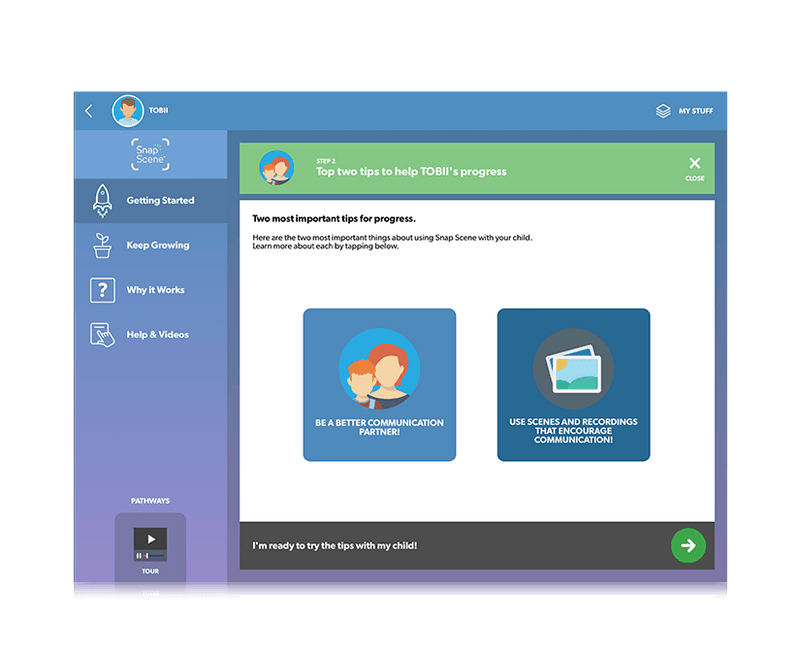Open the Be a Better Communication Partner tip
Screen dimensions: 800x655
coord(380,385)
